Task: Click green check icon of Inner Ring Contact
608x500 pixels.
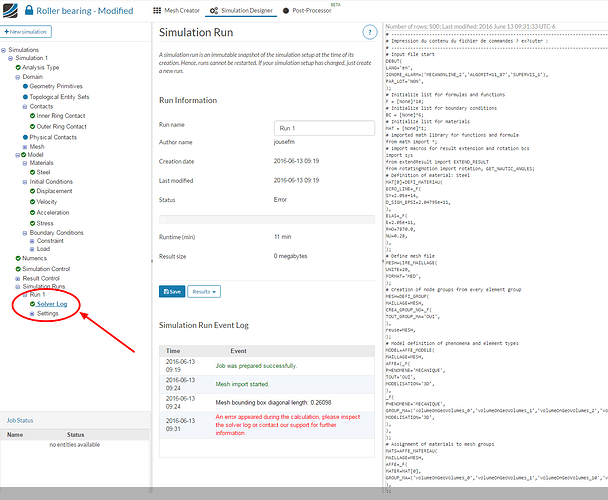Action: [33, 116]
